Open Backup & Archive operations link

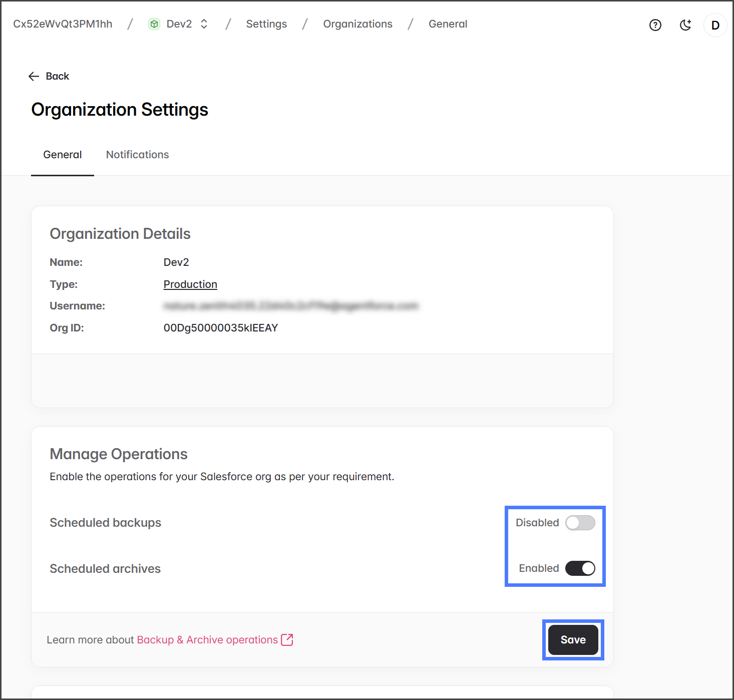coord(207,640)
